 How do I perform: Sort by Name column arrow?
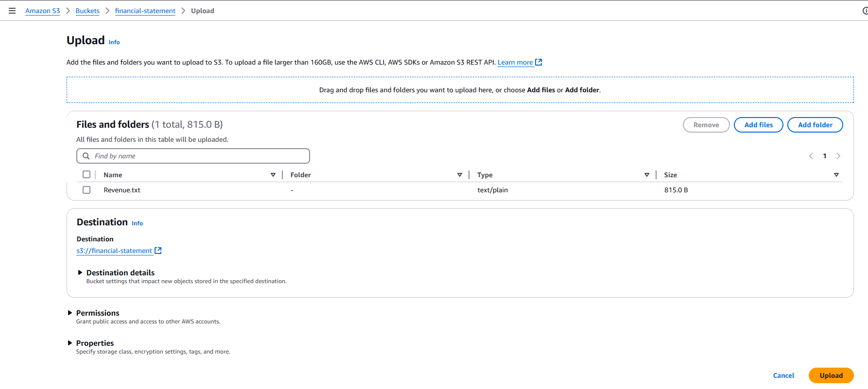click(273, 175)
